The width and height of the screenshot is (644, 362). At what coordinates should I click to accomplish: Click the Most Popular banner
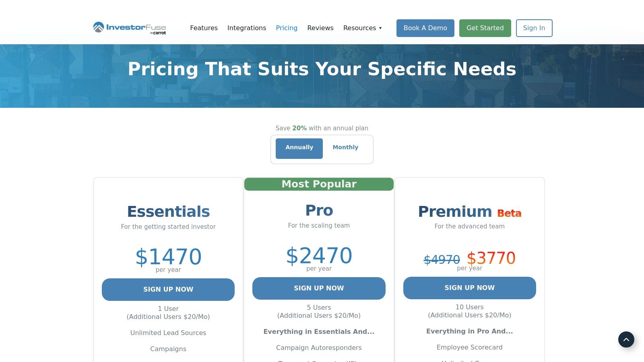(x=319, y=184)
